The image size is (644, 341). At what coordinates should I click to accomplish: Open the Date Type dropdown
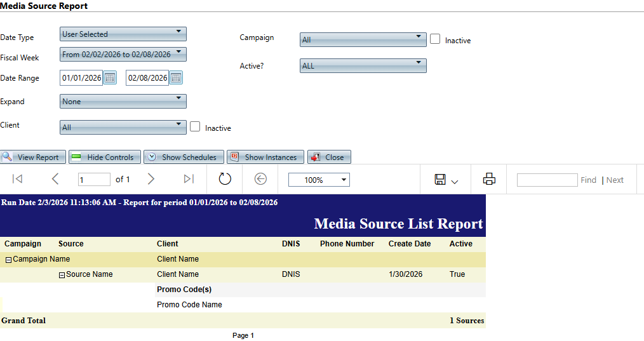click(123, 34)
